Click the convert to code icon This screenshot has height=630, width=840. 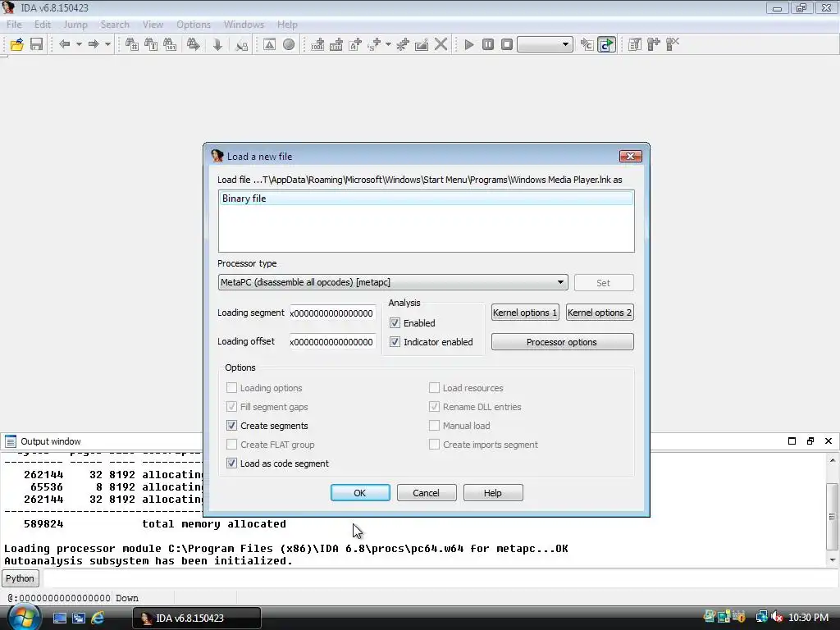317,44
